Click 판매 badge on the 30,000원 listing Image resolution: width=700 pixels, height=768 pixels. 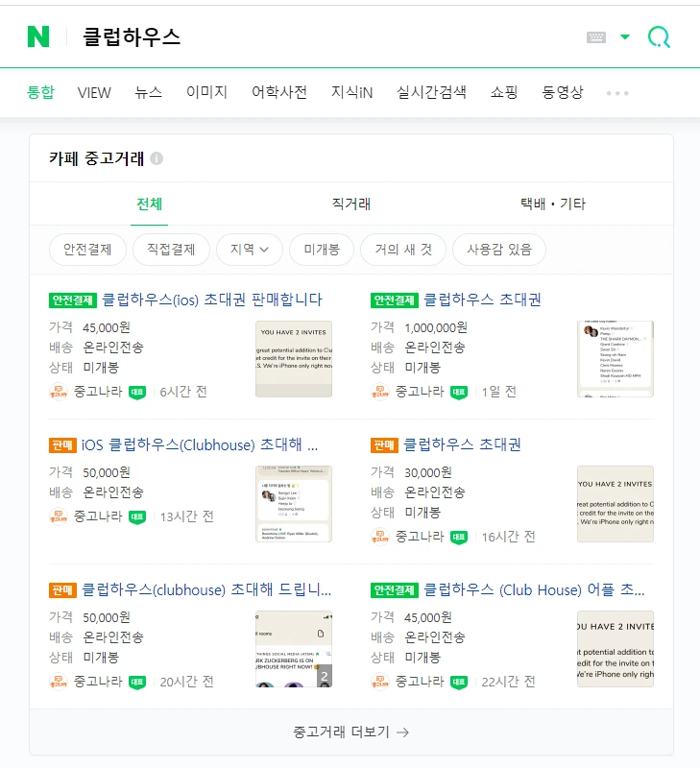pos(384,445)
